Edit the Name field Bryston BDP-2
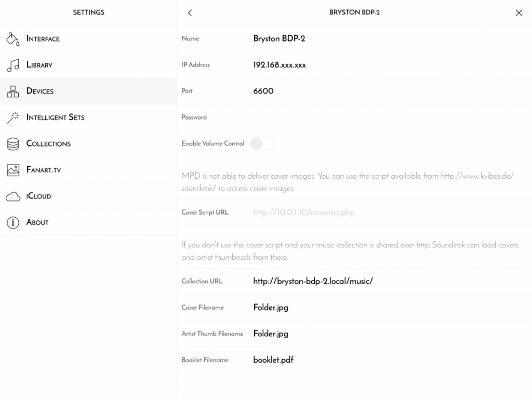532x399 pixels. (x=354, y=38)
